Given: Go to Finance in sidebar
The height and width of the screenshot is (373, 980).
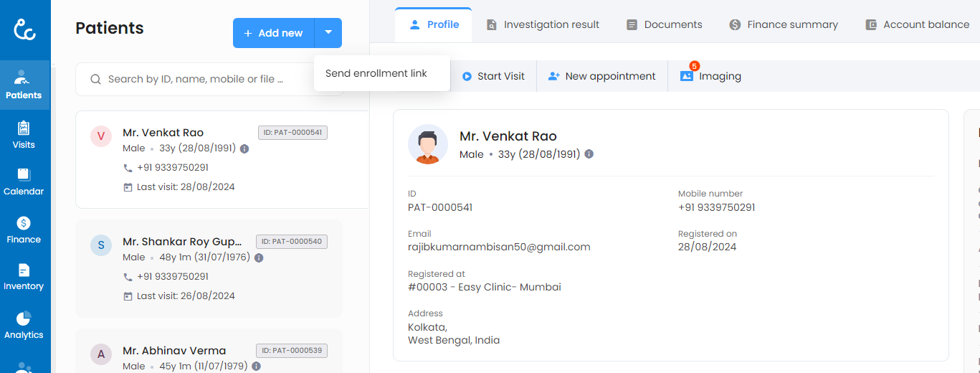Looking at the screenshot, I should (x=24, y=230).
